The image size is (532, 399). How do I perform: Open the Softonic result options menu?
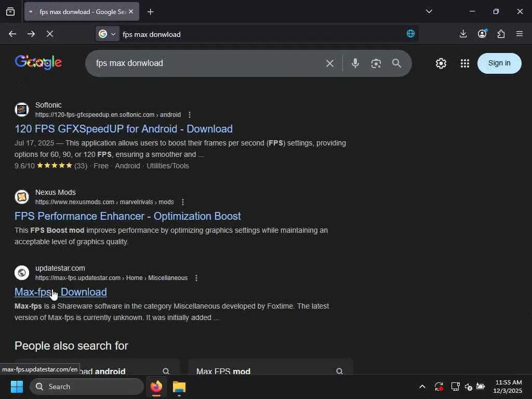pyautogui.click(x=190, y=115)
